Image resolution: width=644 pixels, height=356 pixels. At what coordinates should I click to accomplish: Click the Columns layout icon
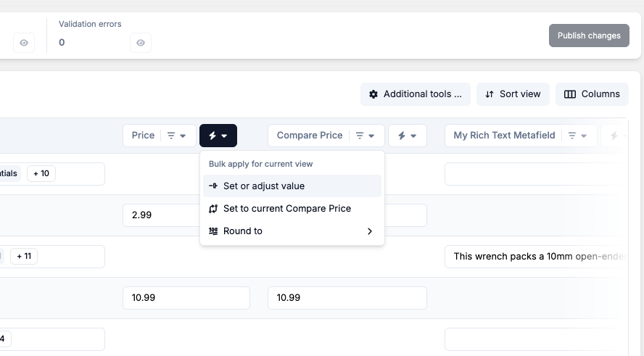tap(570, 94)
